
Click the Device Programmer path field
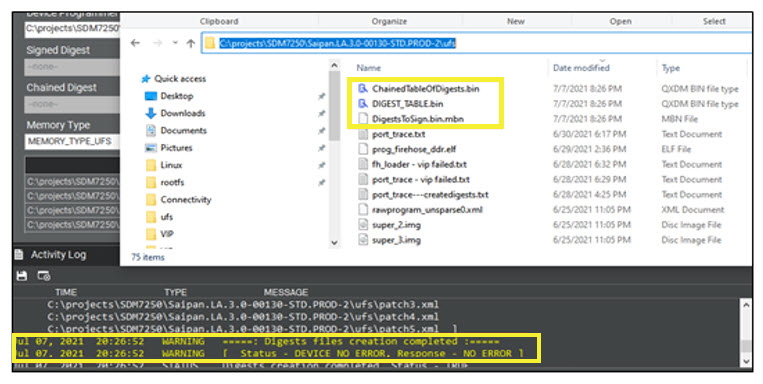click(x=72, y=29)
